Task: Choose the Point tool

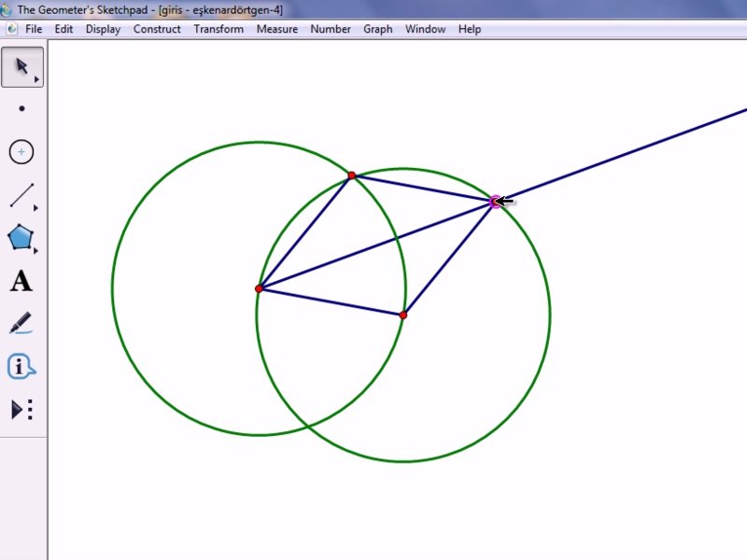Action: pos(21,109)
